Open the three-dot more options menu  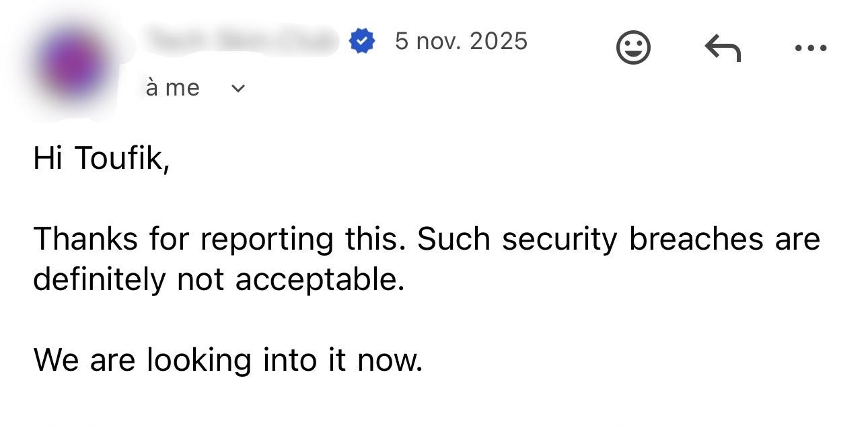click(810, 48)
